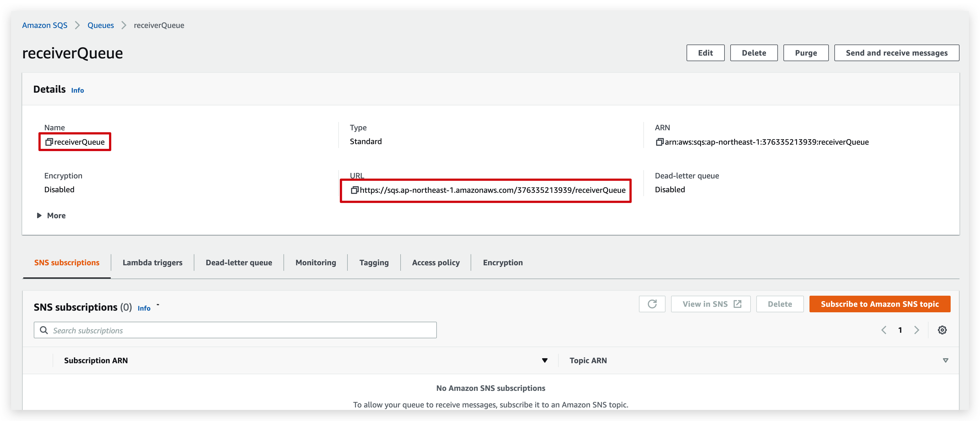Click the Subscription ARN column header
980x421 pixels.
point(96,360)
